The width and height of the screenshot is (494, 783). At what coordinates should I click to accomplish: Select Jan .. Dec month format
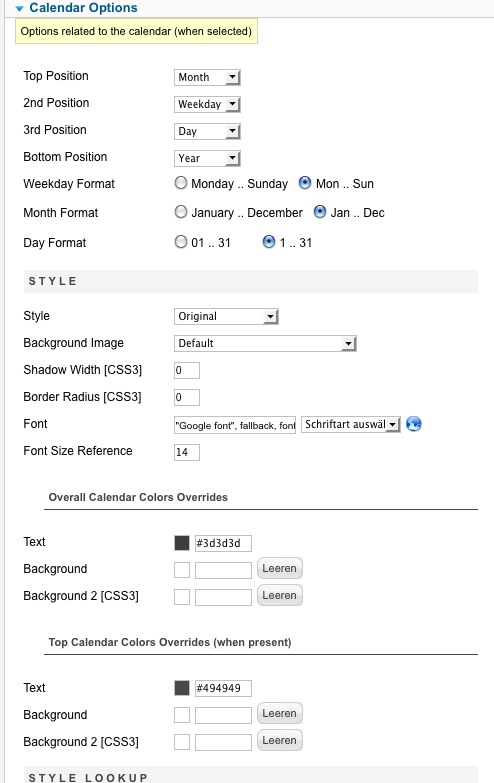click(320, 212)
